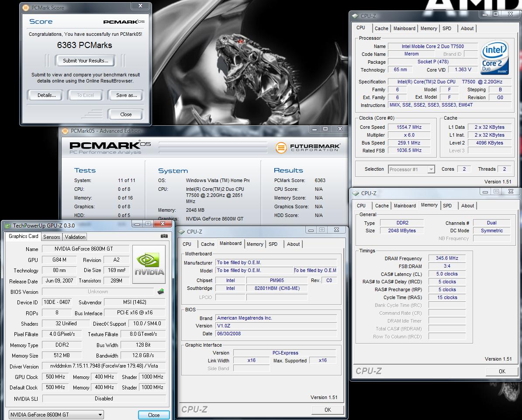This screenshot has height=420, width=522.
Task: Close the GPU-Z window with red X
Action: 162,224
